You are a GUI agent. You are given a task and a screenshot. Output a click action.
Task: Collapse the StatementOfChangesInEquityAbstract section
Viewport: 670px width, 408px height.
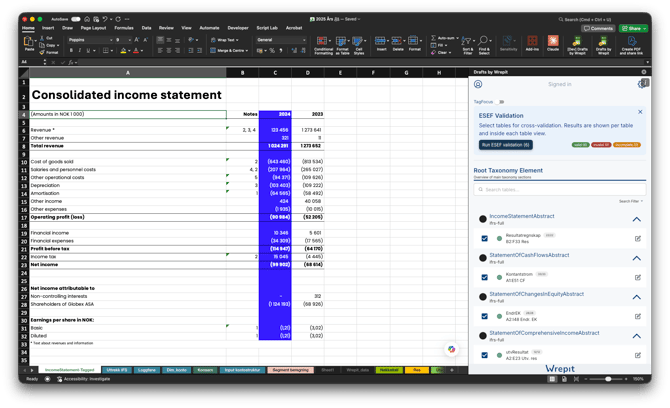(637, 297)
